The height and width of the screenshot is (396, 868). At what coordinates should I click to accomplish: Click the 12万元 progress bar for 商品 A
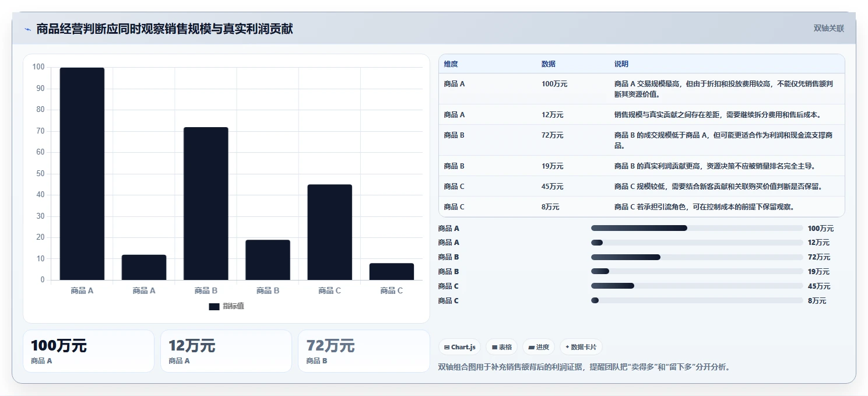click(697, 243)
